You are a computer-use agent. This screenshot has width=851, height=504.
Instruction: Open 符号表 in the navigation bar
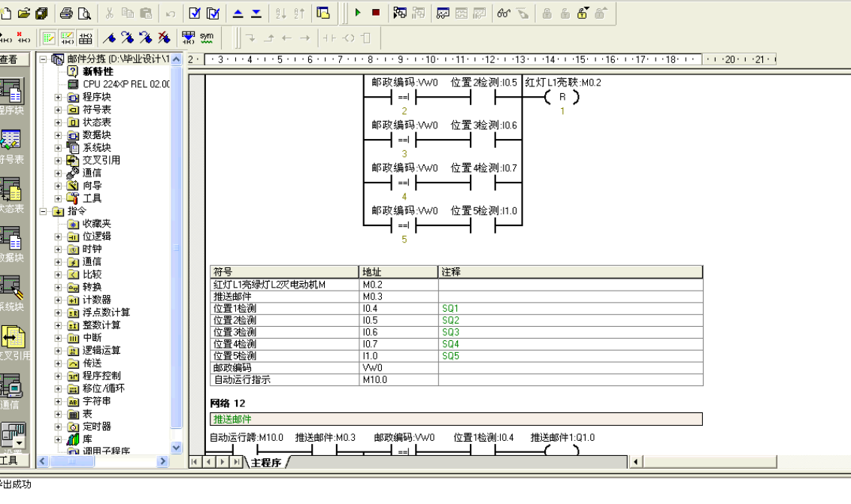click(x=12, y=146)
